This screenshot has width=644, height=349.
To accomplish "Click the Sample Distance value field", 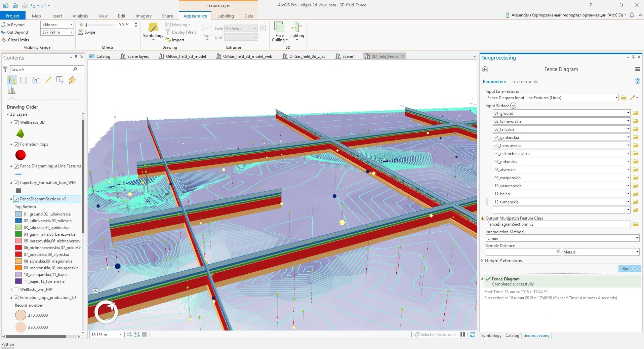I will point(523,252).
